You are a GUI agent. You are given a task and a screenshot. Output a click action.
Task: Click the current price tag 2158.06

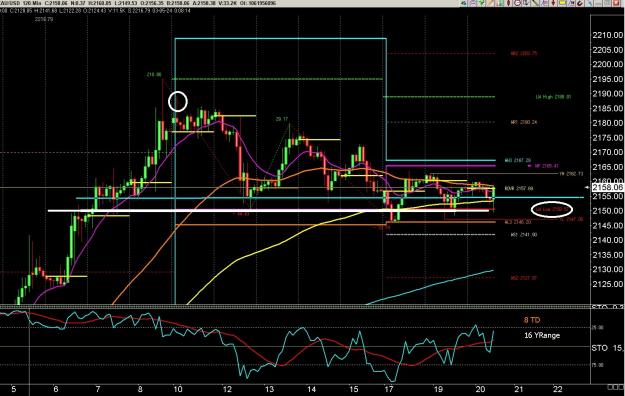[609, 187]
